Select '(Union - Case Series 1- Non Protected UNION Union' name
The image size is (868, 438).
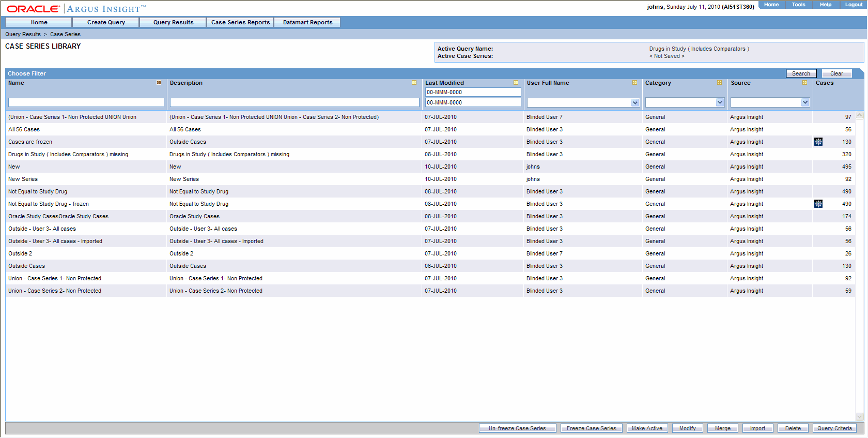(x=72, y=117)
